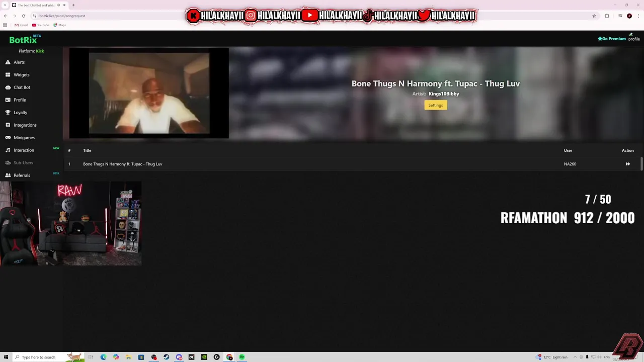Open the profile icon at the top right
644x362 pixels.
(634, 37)
